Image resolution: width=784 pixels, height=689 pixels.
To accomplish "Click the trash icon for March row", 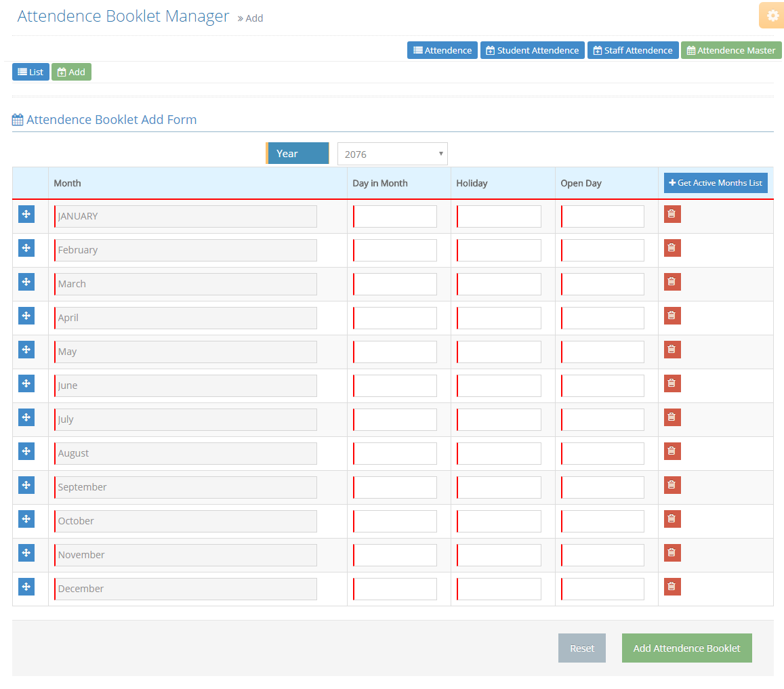I will point(672,282).
